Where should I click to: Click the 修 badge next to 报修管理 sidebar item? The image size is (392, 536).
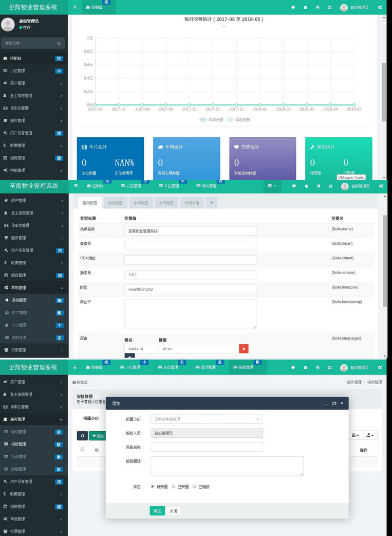tap(59, 444)
